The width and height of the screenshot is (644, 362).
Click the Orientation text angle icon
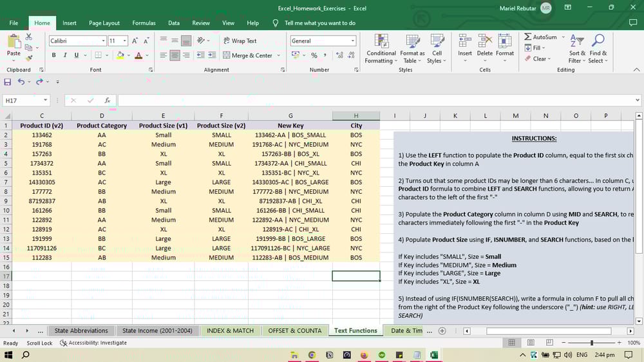pyautogui.click(x=201, y=41)
